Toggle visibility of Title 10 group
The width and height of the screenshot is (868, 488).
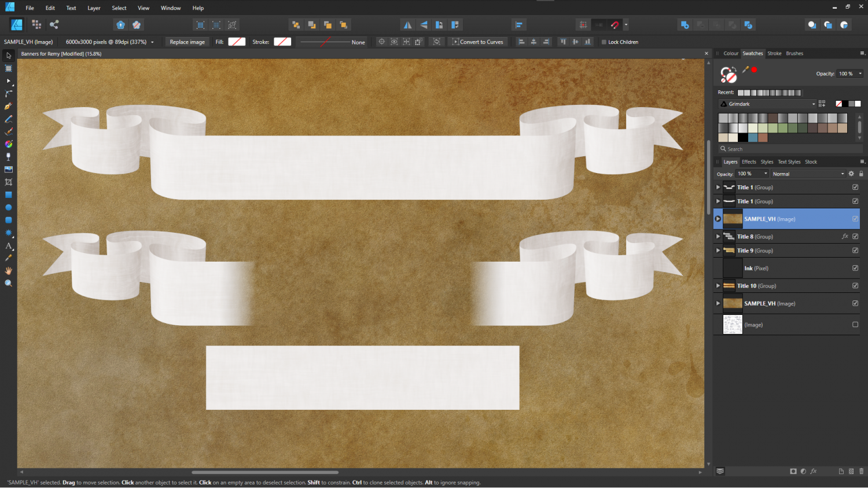(x=855, y=285)
